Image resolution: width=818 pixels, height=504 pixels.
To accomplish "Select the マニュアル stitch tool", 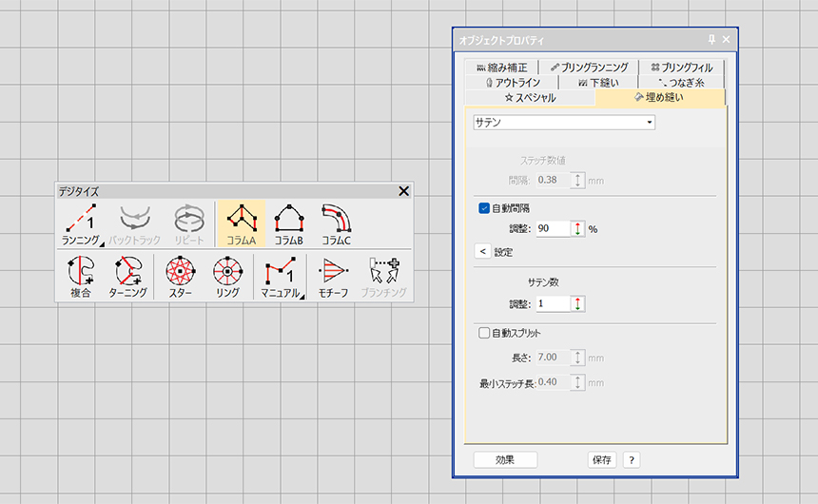I will pos(281,277).
